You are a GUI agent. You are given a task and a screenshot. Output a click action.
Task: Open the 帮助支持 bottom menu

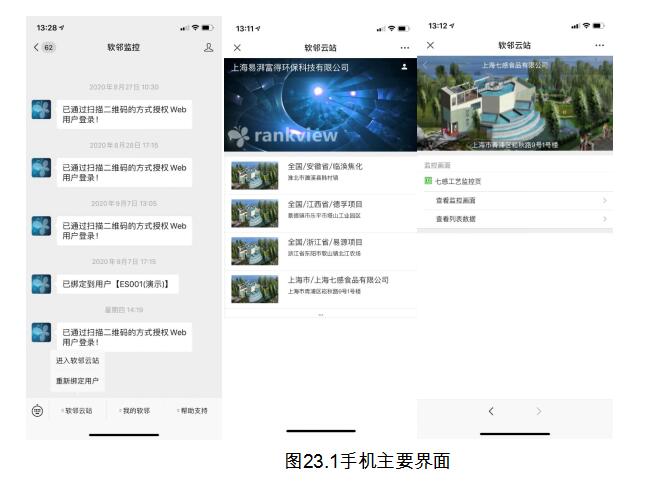(193, 410)
